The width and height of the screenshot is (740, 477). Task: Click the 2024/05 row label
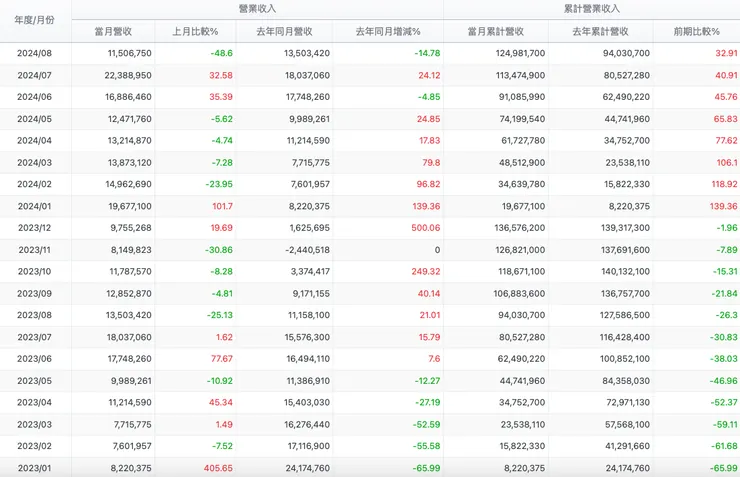pyautogui.click(x=34, y=119)
